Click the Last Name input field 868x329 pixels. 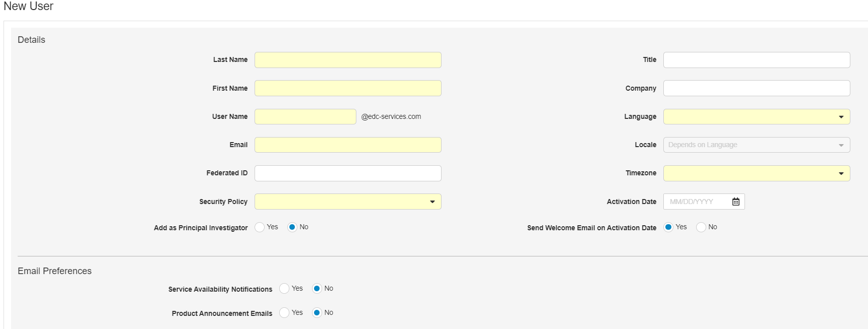click(348, 60)
